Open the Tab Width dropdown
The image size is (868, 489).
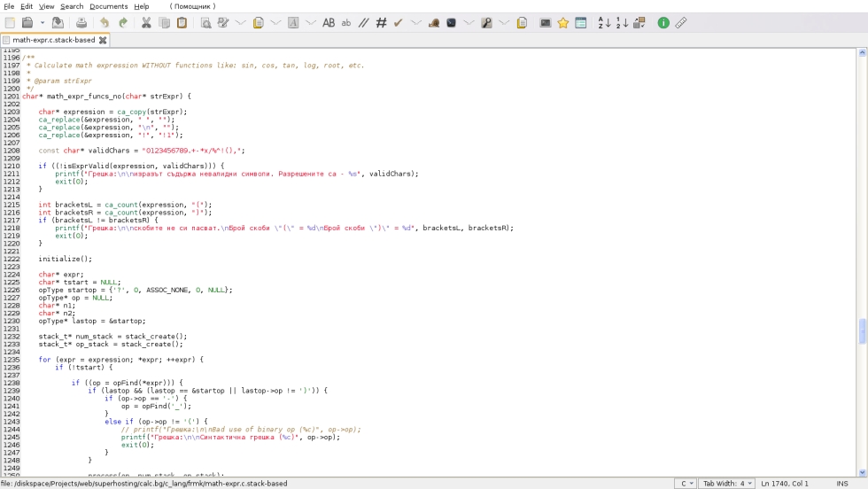pyautogui.click(x=727, y=484)
